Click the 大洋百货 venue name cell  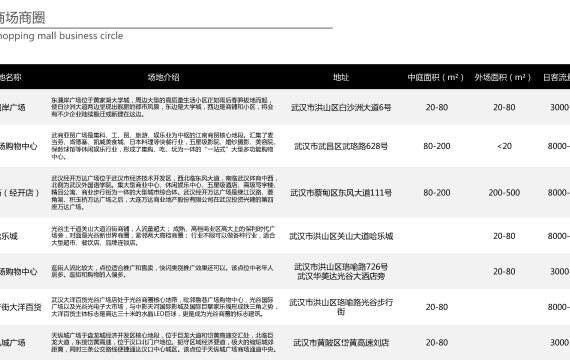click(x=21, y=307)
